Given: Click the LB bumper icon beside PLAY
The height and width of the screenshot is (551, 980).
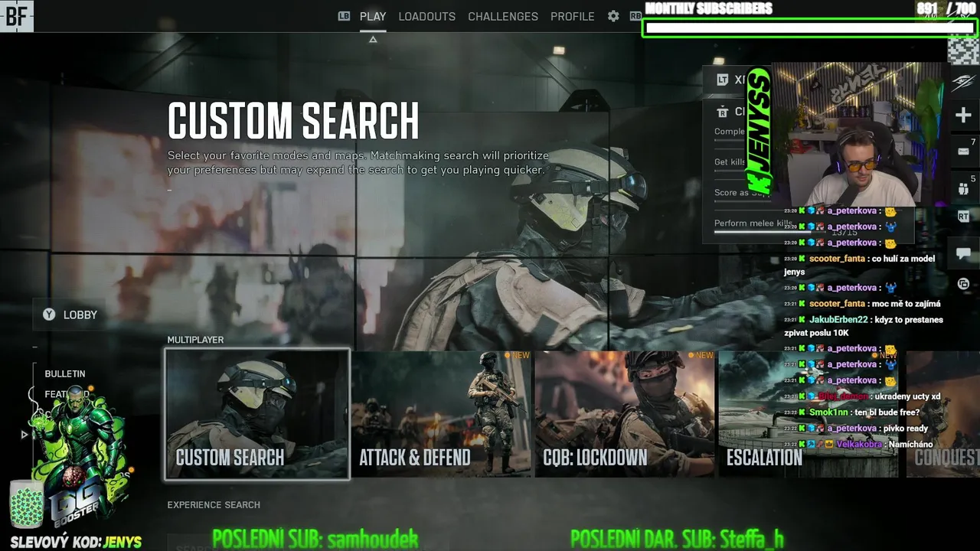Looking at the screenshot, I should point(345,16).
